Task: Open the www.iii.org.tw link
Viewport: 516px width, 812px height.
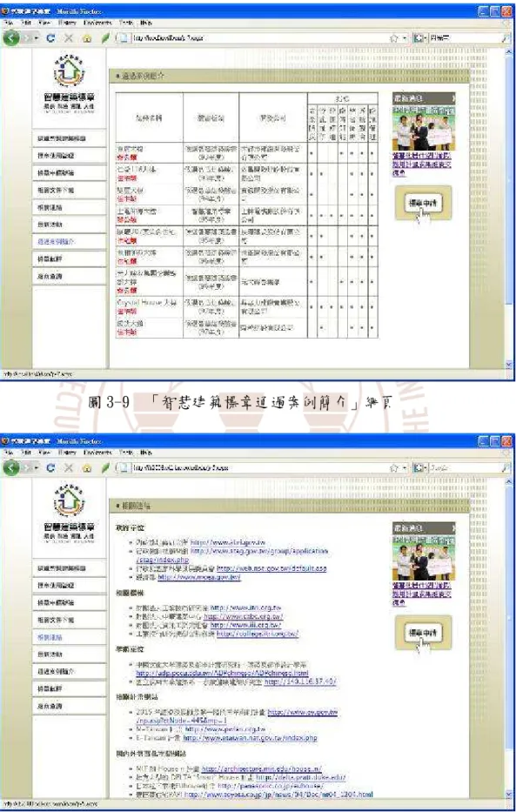Action: tap(246, 625)
